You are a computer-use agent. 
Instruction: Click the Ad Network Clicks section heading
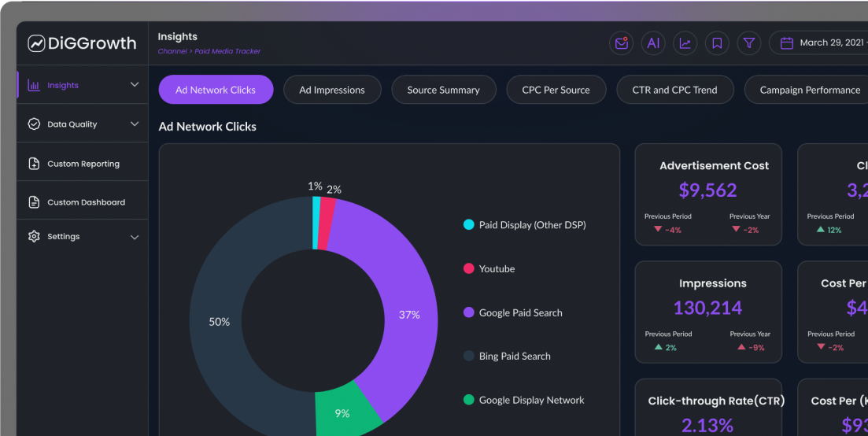208,127
